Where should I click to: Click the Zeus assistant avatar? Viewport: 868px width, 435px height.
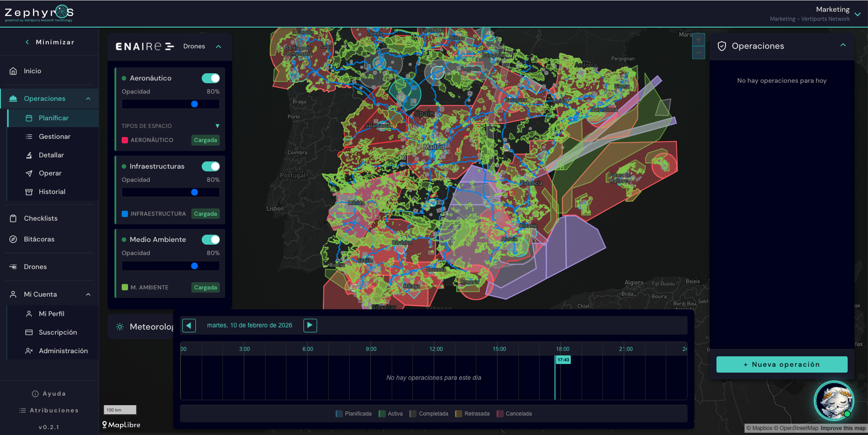[834, 401]
